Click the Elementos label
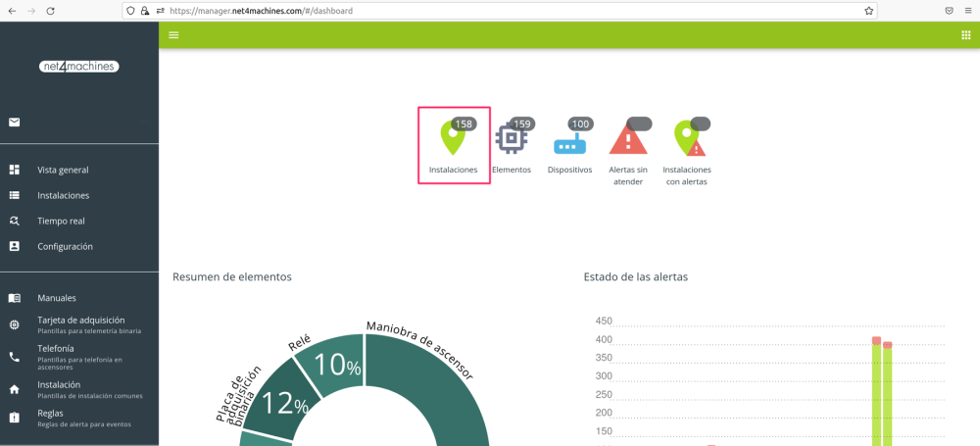 pos(512,170)
